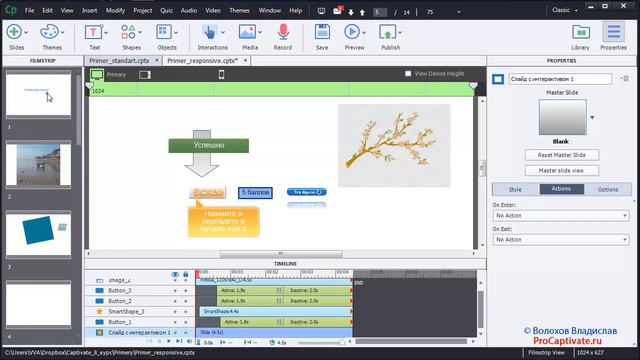This screenshot has width=640, height=360.
Task: Start Record with microphone icon
Action: 283,32
